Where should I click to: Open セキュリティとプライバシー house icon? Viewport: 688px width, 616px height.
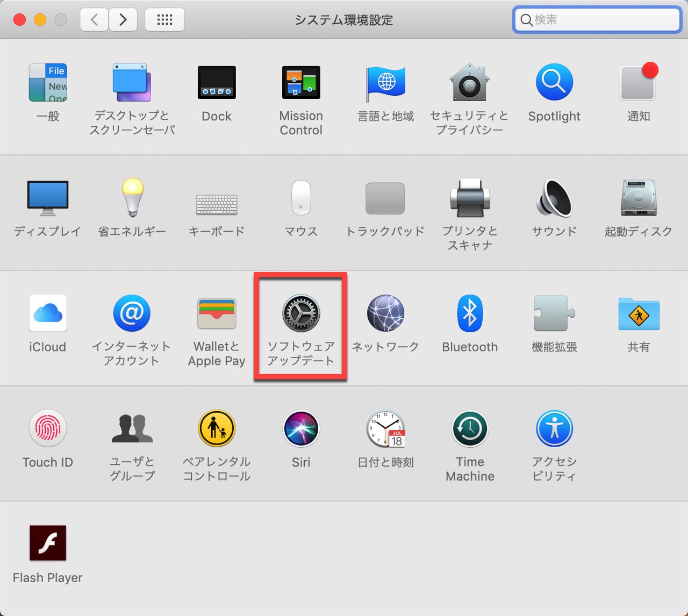coord(470,83)
